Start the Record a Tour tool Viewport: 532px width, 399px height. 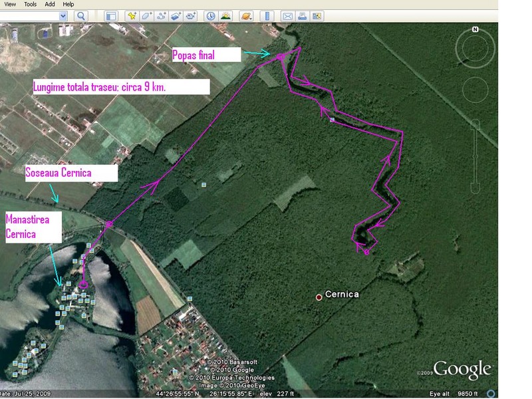(x=191, y=15)
